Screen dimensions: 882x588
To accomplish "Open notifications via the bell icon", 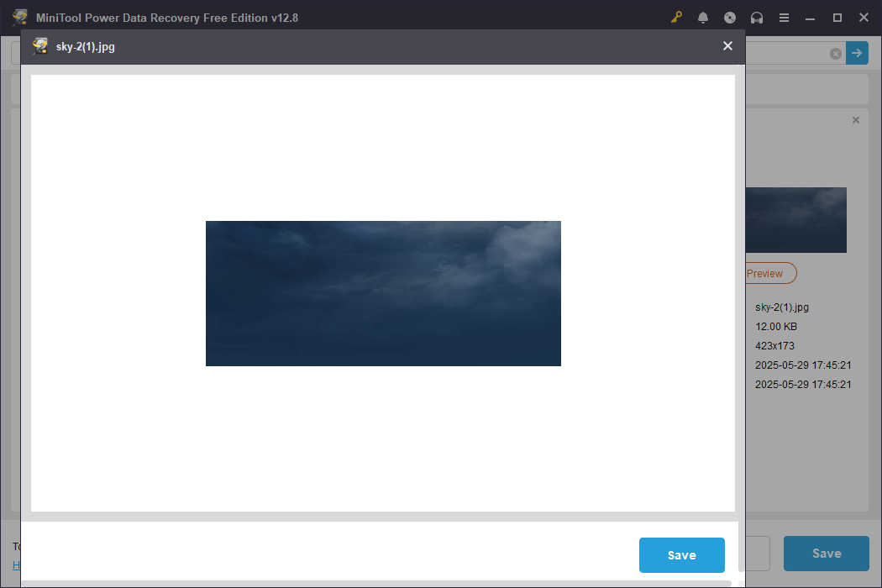I will click(703, 17).
